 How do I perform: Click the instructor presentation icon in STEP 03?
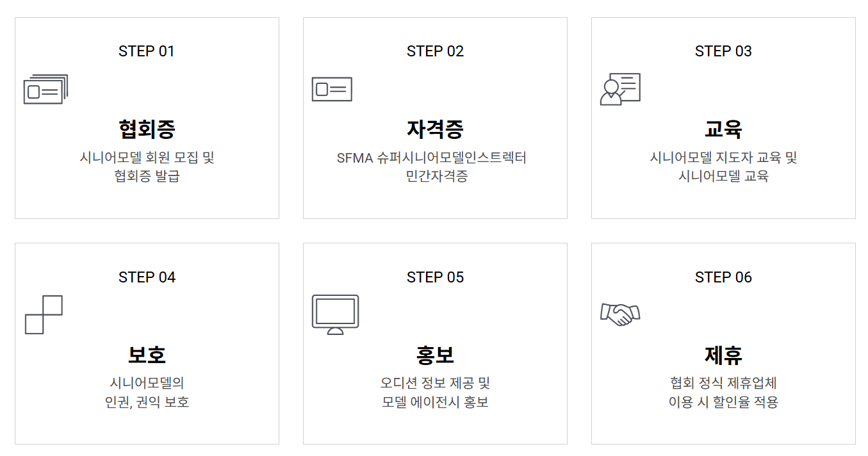620,89
